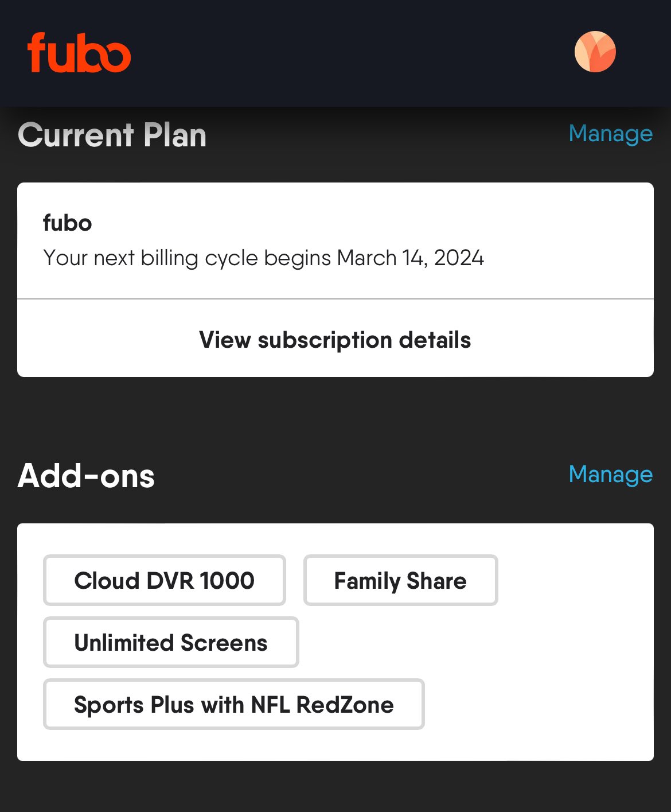
Task: Manage the Current Plan
Action: click(610, 134)
